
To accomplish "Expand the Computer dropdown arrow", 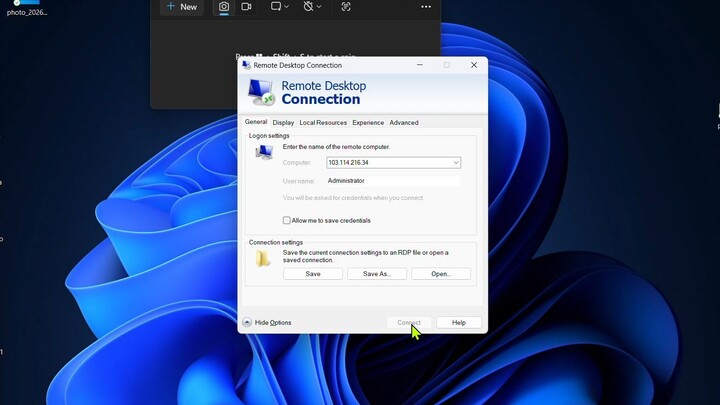I will click(456, 163).
